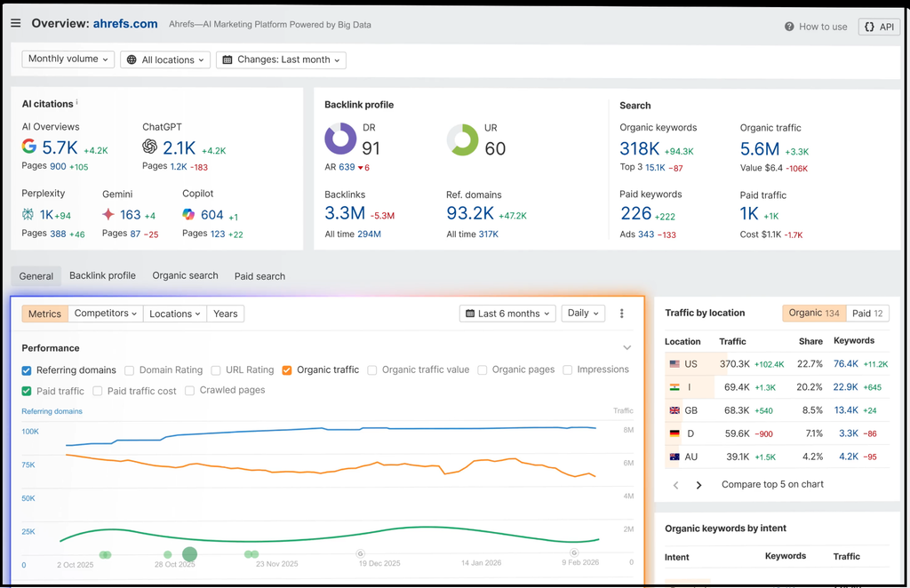Click the calendar icon in Changes filter
The height and width of the screenshot is (588, 910).
click(227, 60)
